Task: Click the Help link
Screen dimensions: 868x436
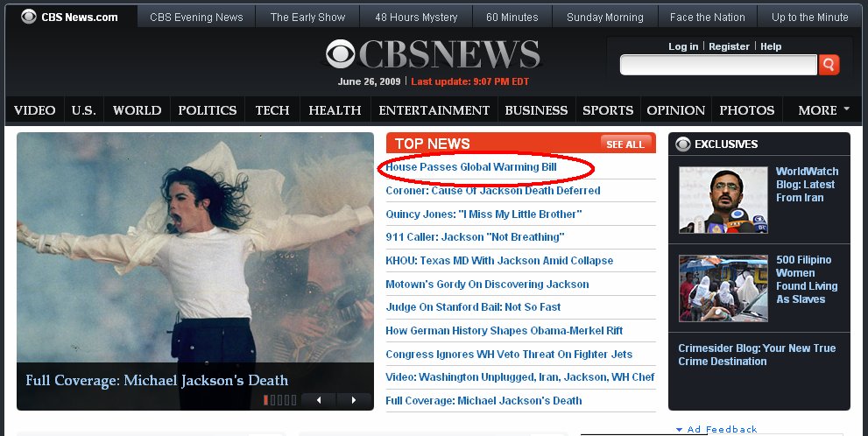Action: click(x=771, y=46)
